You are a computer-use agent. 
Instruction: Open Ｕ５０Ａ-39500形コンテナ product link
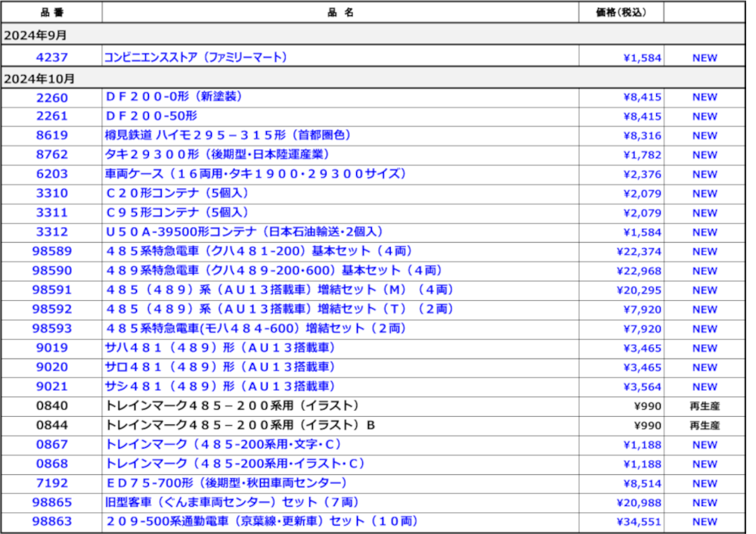click(244, 232)
